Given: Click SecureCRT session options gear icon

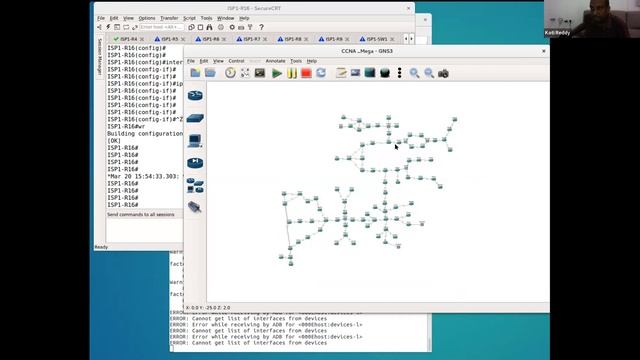Looking at the screenshot, I should point(232,27).
